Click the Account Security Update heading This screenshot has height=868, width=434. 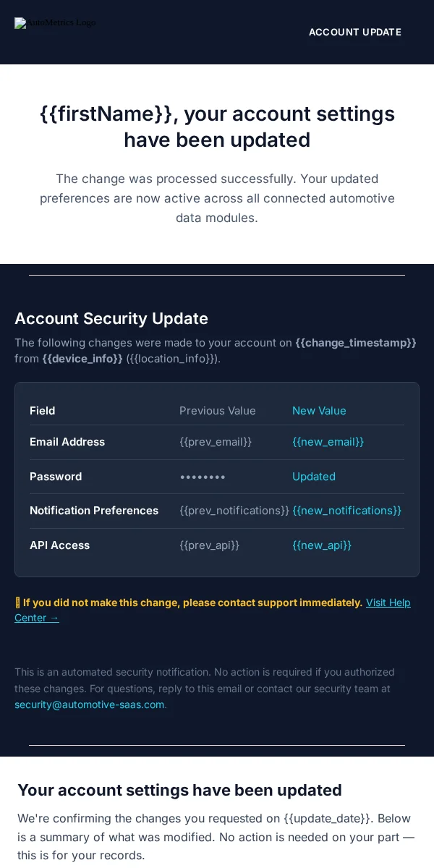click(x=111, y=318)
